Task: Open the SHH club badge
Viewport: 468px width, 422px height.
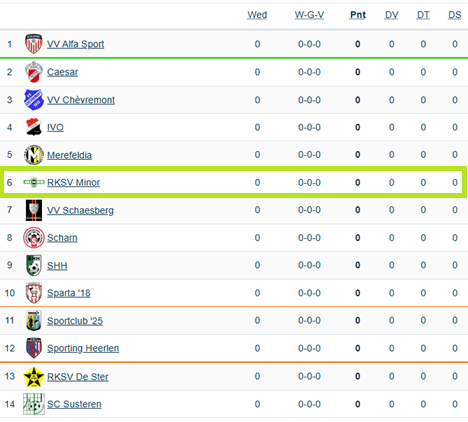Action: [x=34, y=265]
